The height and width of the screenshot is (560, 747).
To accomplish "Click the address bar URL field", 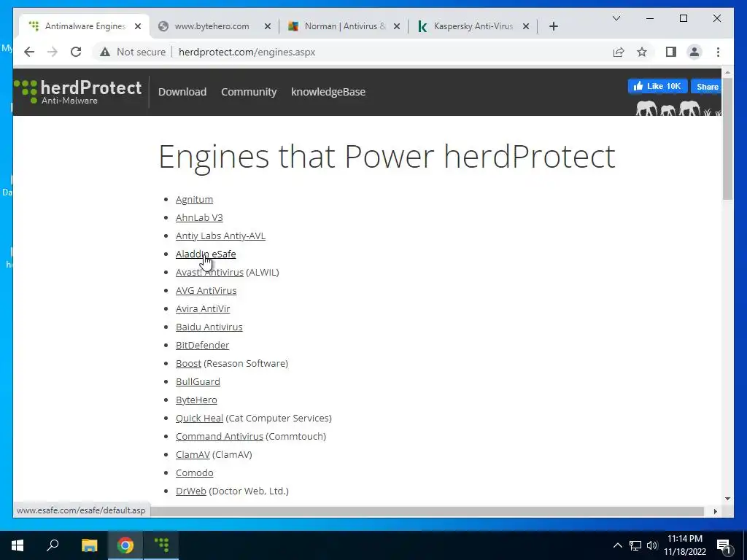I will (247, 52).
